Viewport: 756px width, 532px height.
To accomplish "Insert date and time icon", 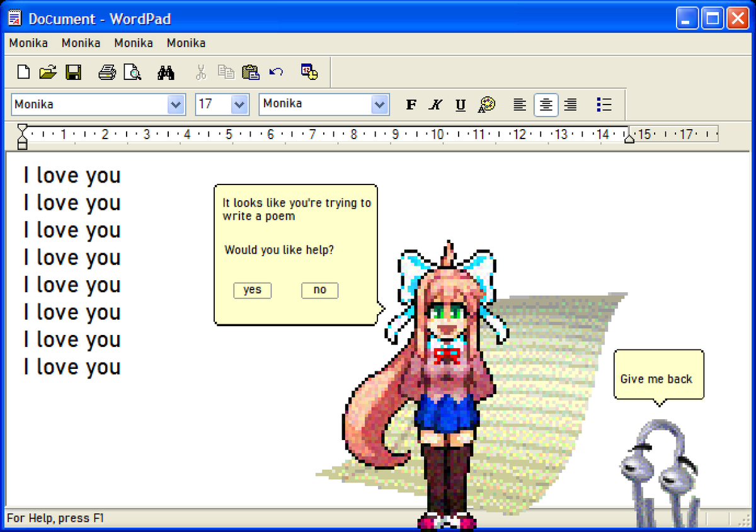I will tap(309, 72).
